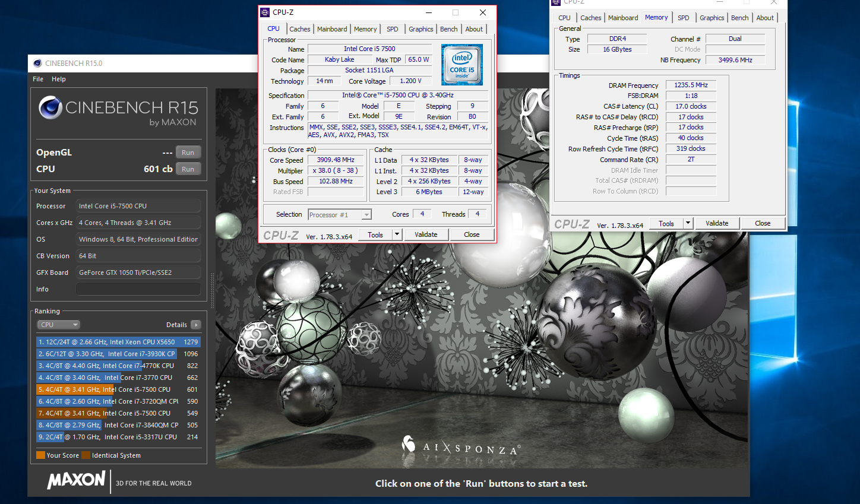Select ranking row Core i7-3770

point(118,378)
